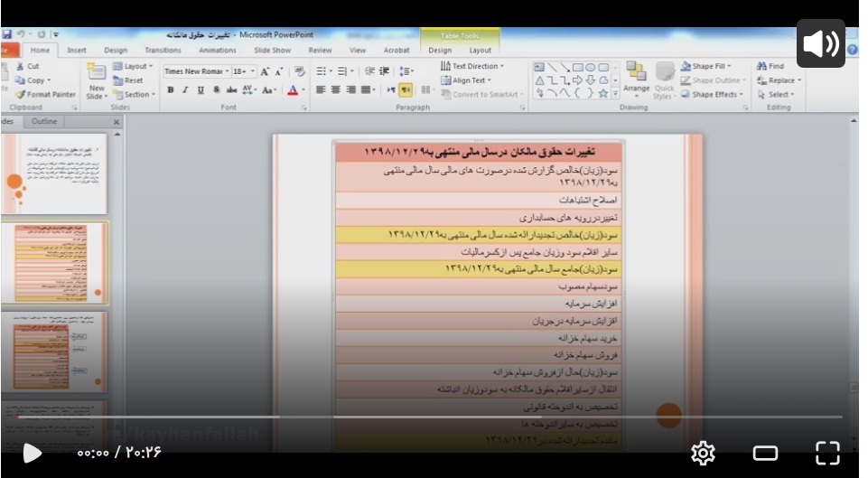Screen dimensions: 868x478
Task: Toggle text Shadow
Action: (x=217, y=89)
